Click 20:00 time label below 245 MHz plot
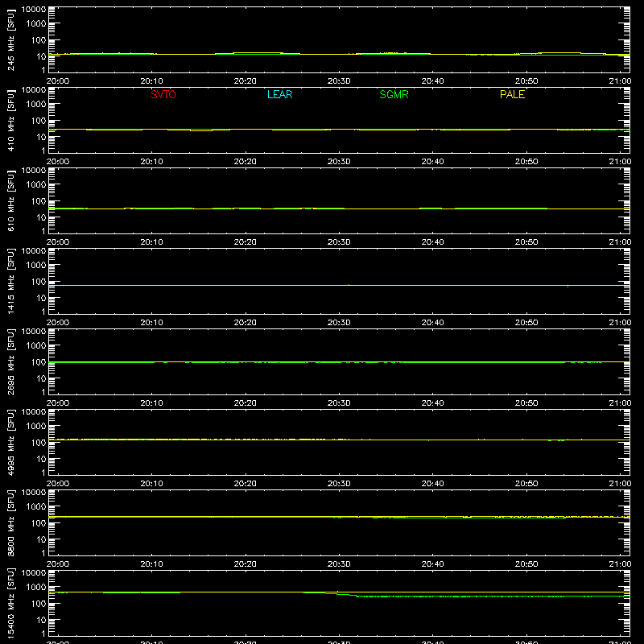The width and height of the screenshot is (644, 644). pyautogui.click(x=57, y=81)
